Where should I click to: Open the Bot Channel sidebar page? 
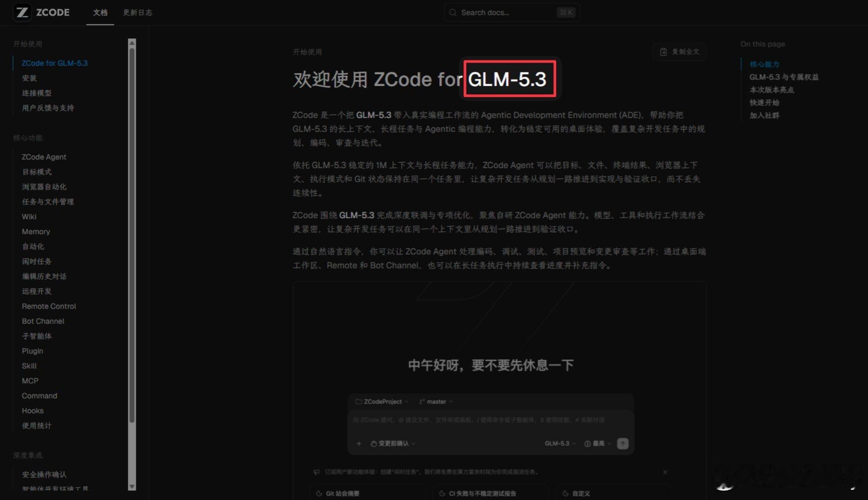point(43,321)
